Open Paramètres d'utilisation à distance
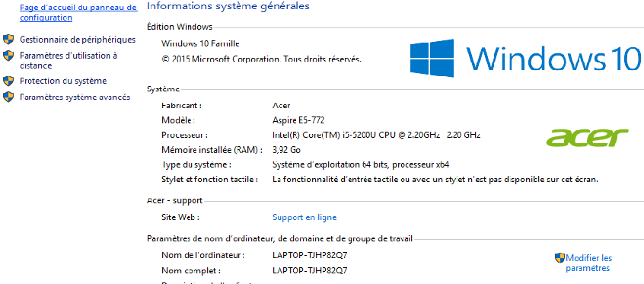The height and width of the screenshot is (284, 644). [x=69, y=60]
